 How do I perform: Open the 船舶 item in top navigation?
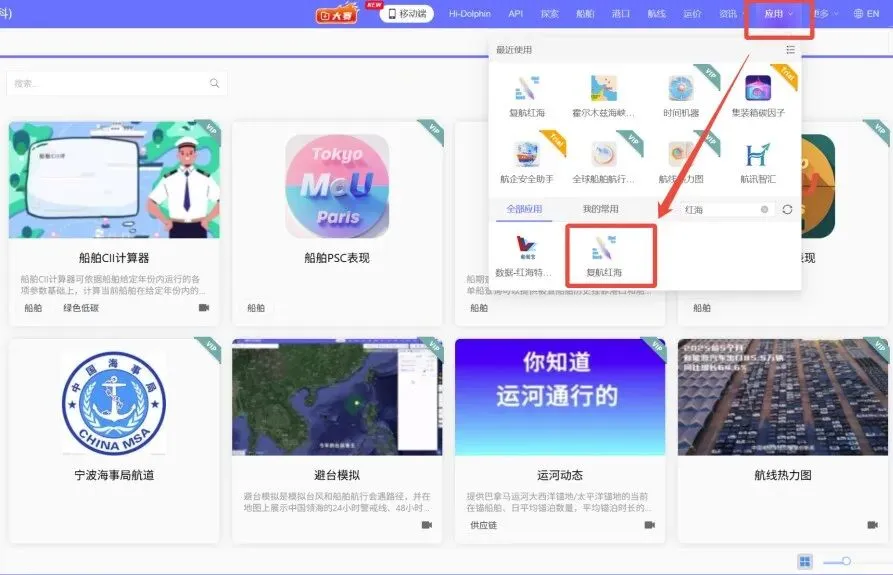coord(585,14)
